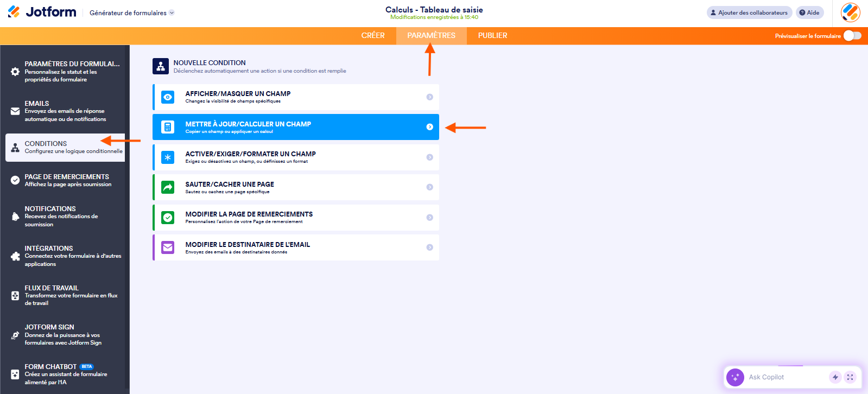Switch to the CRÉER tab
868x394 pixels.
click(373, 36)
